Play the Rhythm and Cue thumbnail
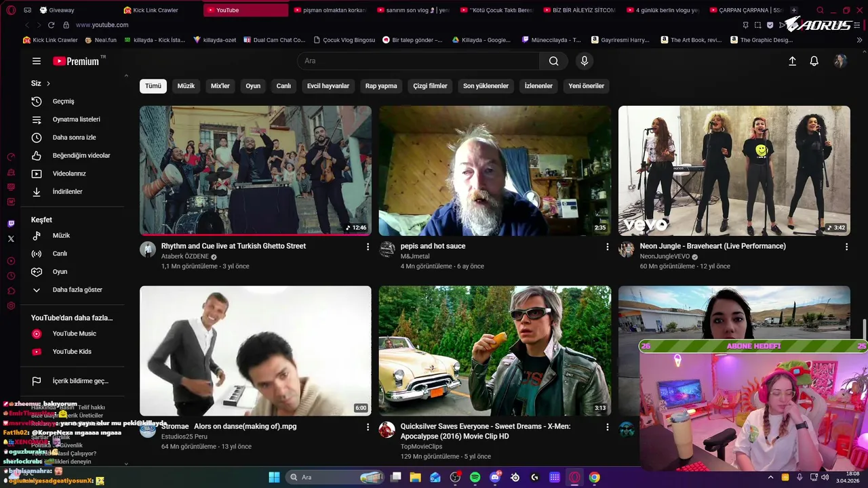Screen dimensions: 868x488 [x=256, y=171]
